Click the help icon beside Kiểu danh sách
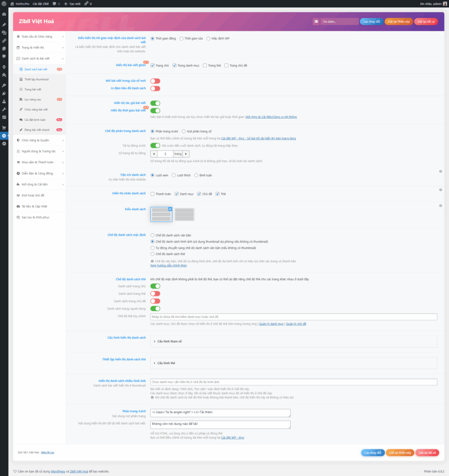Screen dimensions: 449x476 click(x=441, y=205)
